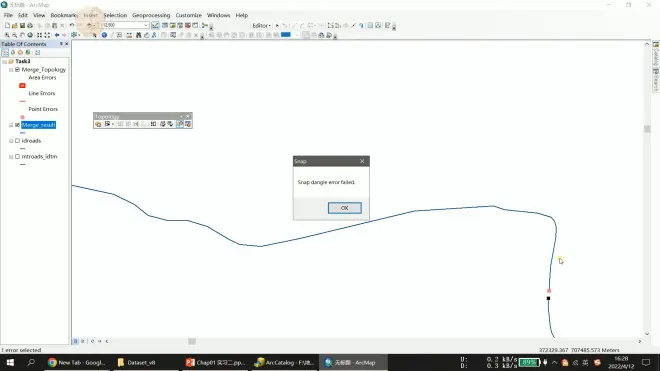Click the New map document icon
The height and width of the screenshot is (371, 660).
pos(7,26)
